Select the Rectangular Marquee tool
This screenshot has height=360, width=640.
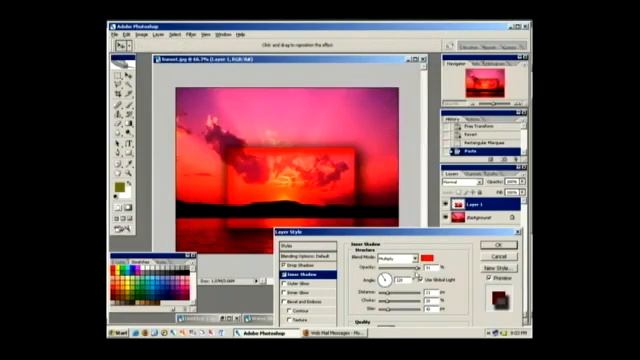[x=118, y=76]
